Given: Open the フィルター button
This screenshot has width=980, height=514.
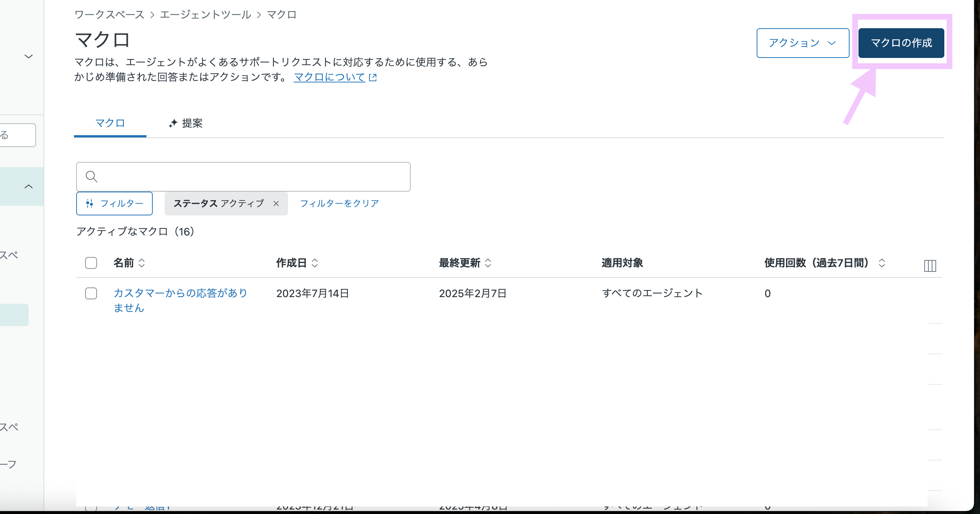Looking at the screenshot, I should click(x=114, y=204).
